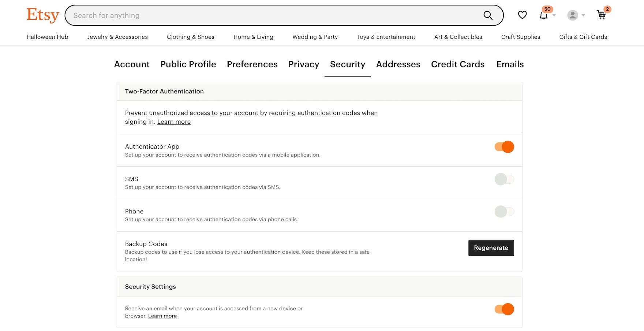Click the account avatar icon
This screenshot has width=644, height=331.
coord(572,15)
